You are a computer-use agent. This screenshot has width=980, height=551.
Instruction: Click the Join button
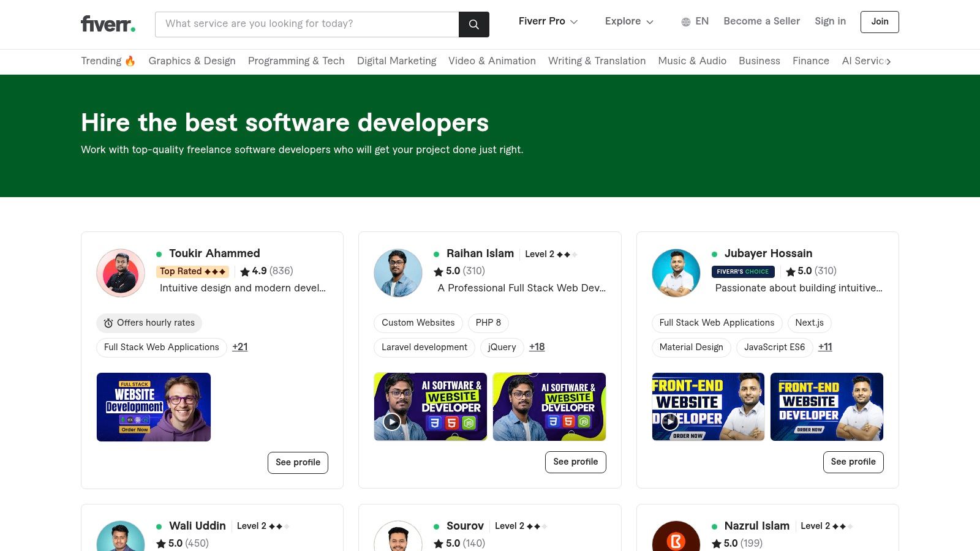click(880, 21)
